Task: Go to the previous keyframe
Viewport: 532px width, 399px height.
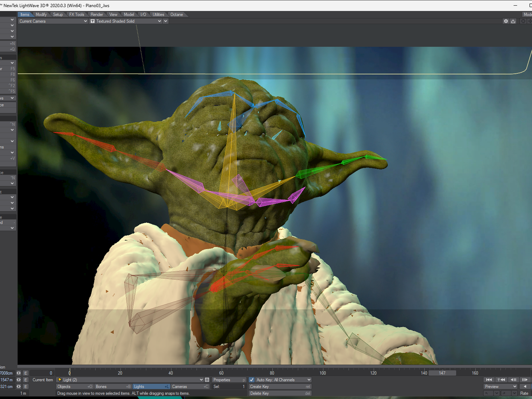Action: [501, 380]
